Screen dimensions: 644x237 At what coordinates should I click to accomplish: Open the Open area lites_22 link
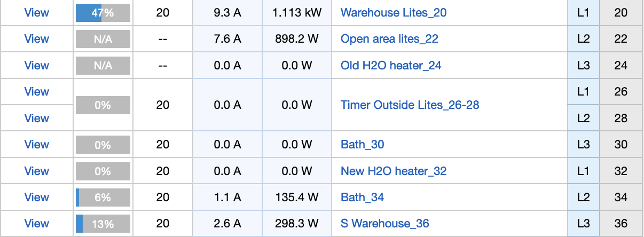pos(389,39)
